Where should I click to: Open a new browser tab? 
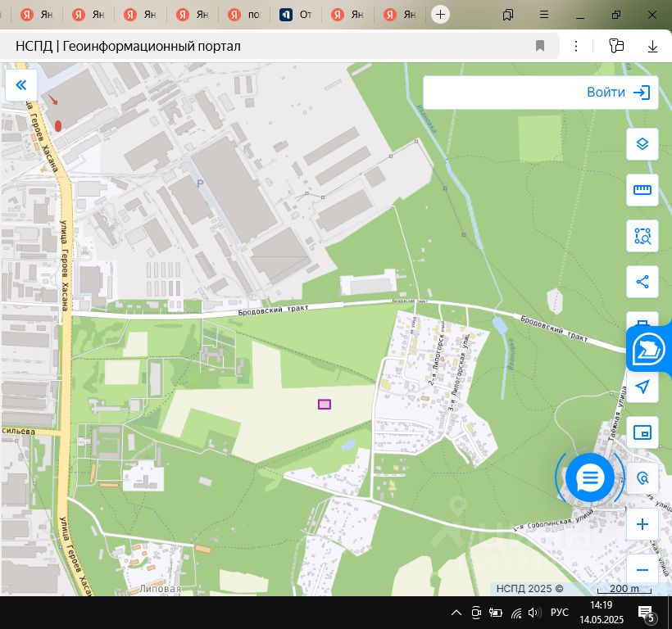coord(440,15)
